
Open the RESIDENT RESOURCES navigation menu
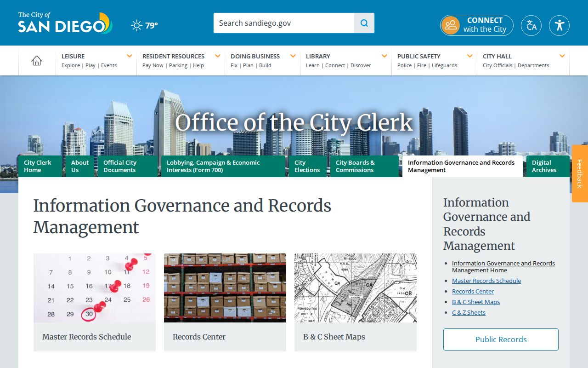173,56
